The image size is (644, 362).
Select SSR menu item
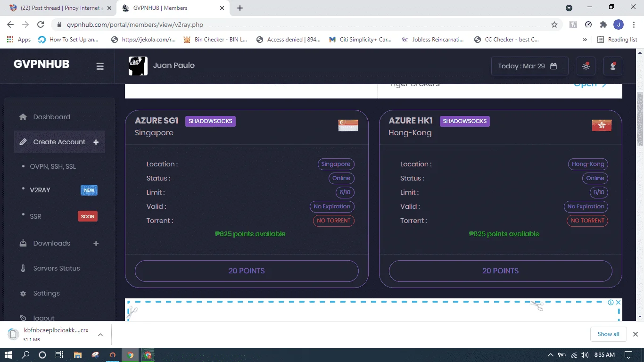click(36, 216)
